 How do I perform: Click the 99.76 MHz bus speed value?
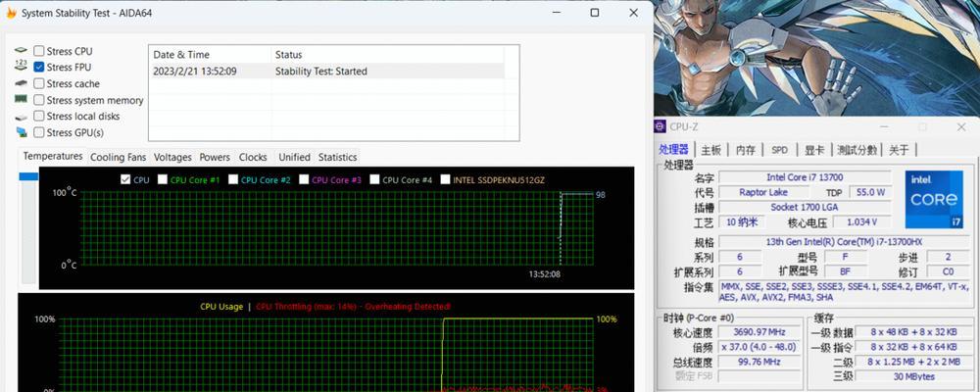pyautogui.click(x=760, y=362)
